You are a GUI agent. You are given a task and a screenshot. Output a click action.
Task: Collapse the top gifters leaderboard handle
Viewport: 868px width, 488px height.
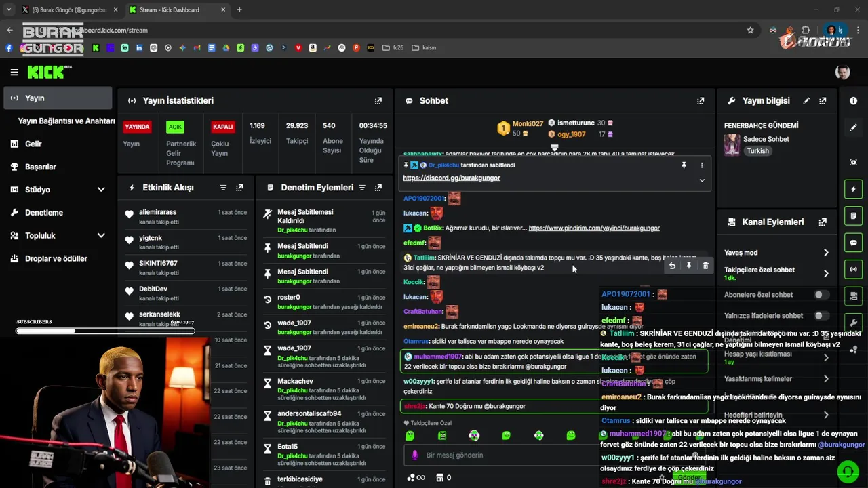(x=554, y=148)
